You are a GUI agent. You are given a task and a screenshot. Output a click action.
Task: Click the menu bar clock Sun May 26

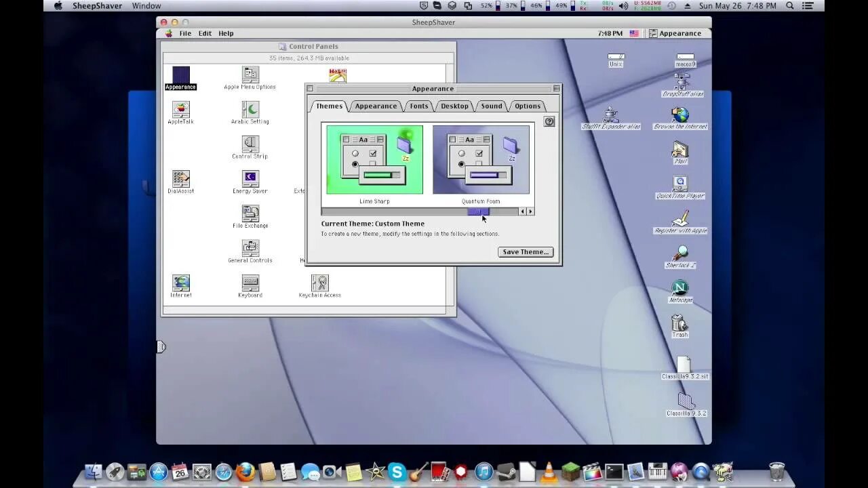pos(738,5)
